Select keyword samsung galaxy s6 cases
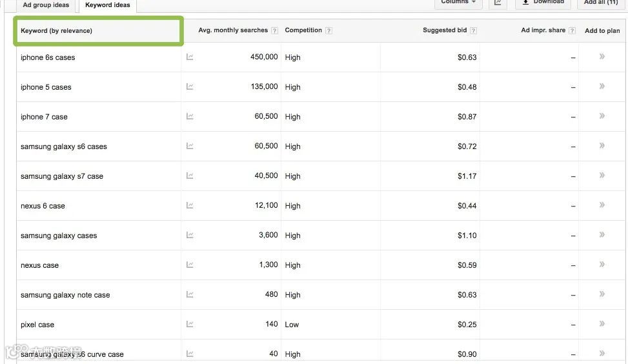The width and height of the screenshot is (628, 364). 64,147
